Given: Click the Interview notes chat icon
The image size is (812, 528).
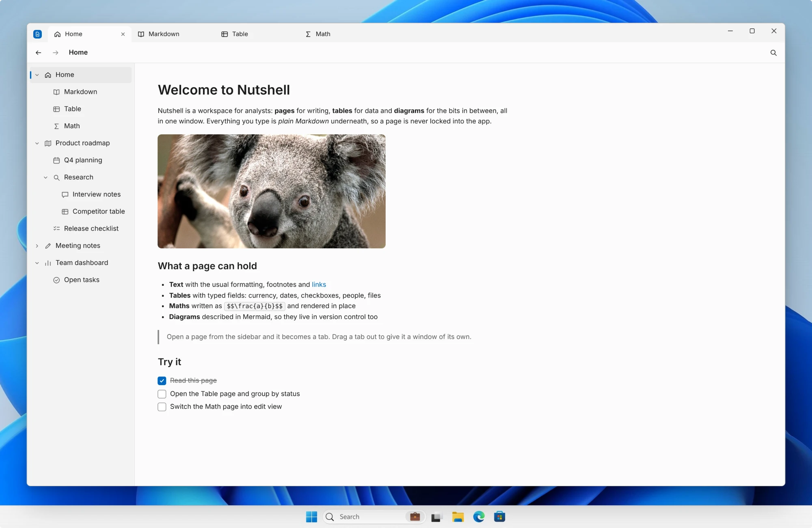Looking at the screenshot, I should [65, 195].
